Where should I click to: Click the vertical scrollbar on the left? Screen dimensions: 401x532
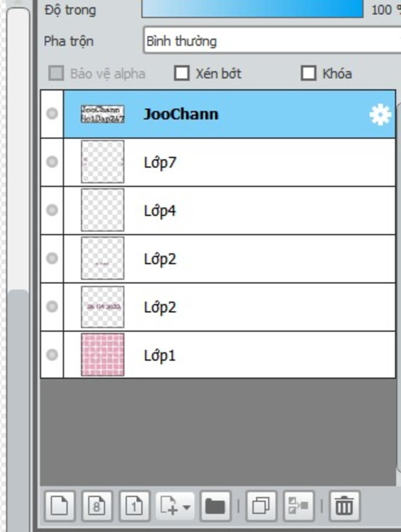[x=18, y=266]
